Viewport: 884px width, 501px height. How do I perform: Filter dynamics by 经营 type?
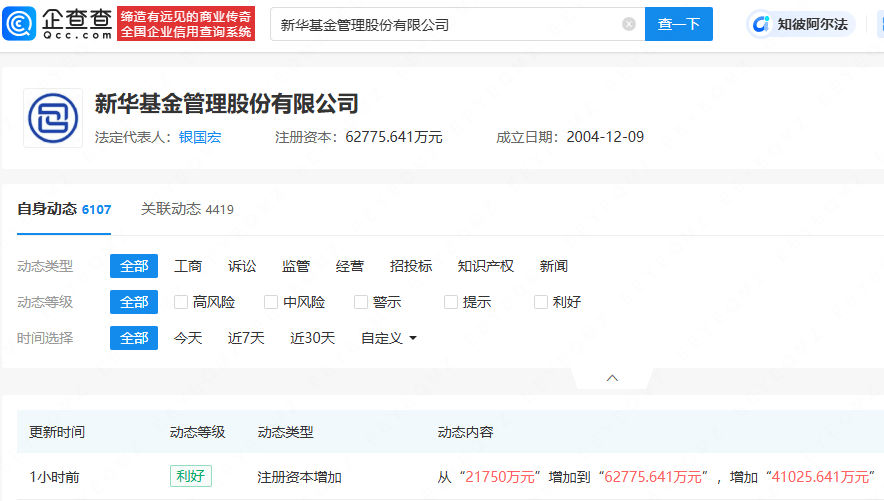pyautogui.click(x=350, y=266)
